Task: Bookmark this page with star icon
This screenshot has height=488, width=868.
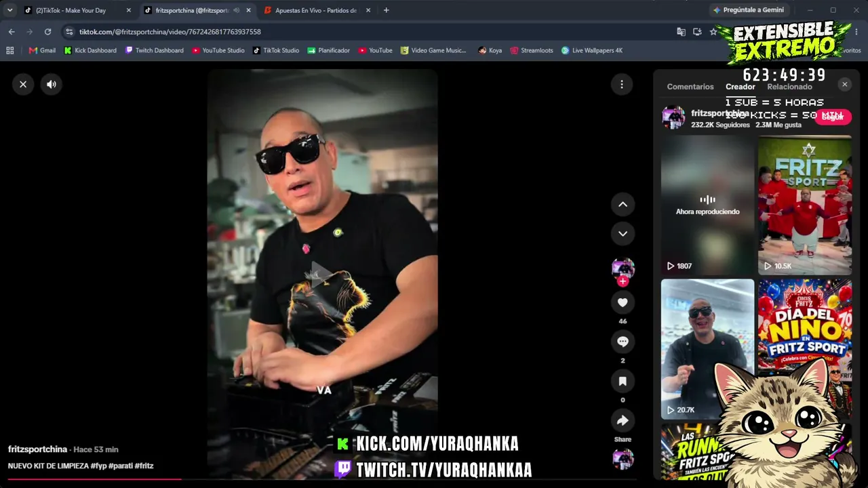Action: [713, 32]
